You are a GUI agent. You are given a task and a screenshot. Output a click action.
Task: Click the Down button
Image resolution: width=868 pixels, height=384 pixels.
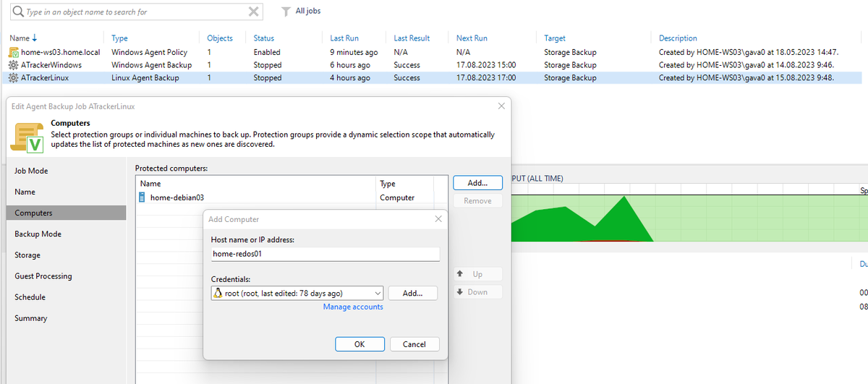point(477,292)
